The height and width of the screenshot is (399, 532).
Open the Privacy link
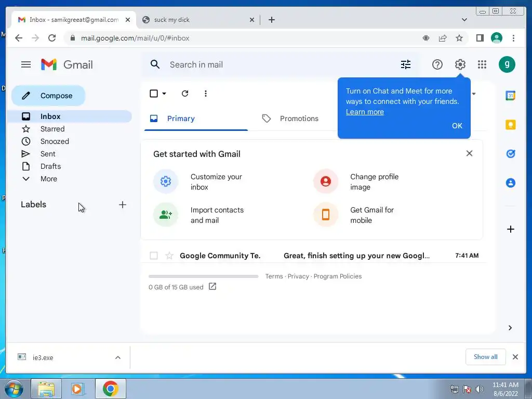click(x=298, y=276)
